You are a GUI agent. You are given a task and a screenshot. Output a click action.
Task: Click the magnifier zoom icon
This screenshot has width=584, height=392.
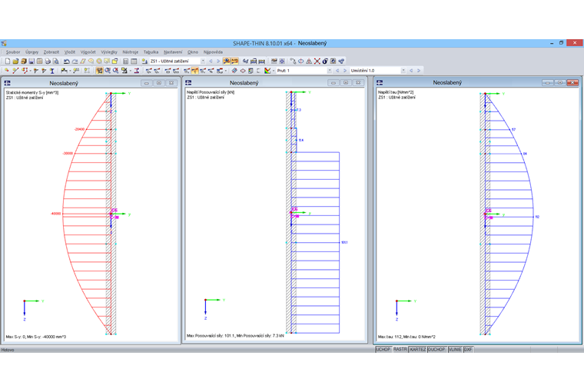click(x=108, y=71)
